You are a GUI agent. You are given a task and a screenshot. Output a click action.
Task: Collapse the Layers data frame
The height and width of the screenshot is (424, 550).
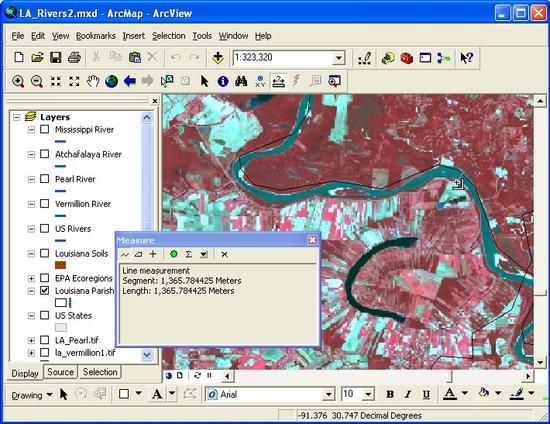16,117
